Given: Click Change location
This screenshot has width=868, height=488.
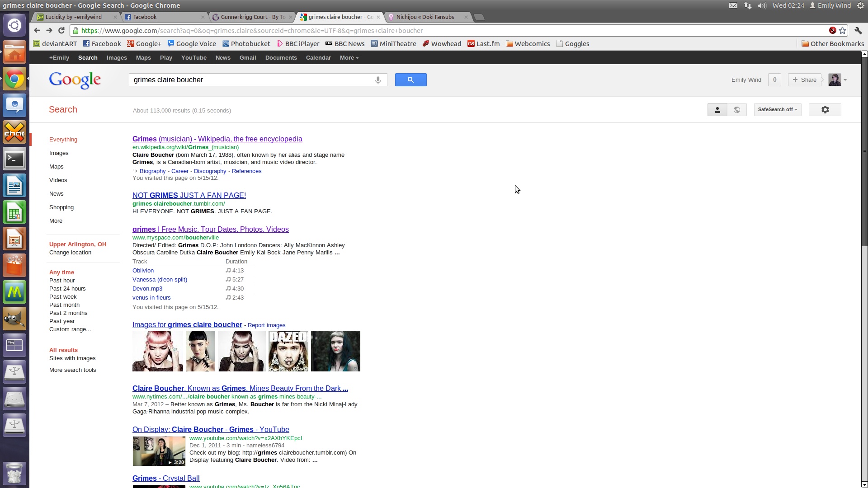Looking at the screenshot, I should pos(70,253).
